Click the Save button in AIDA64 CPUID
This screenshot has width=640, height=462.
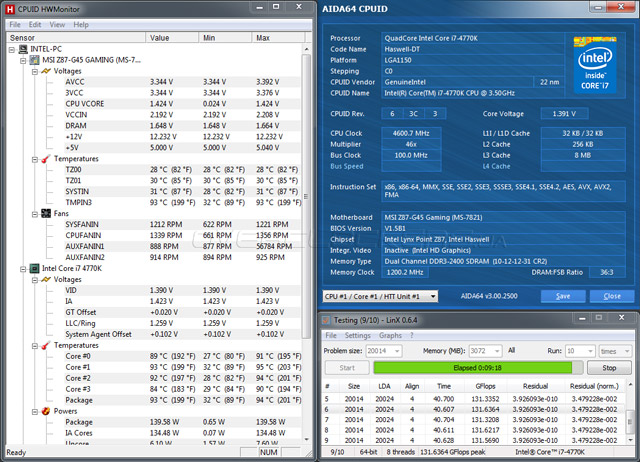(x=563, y=296)
